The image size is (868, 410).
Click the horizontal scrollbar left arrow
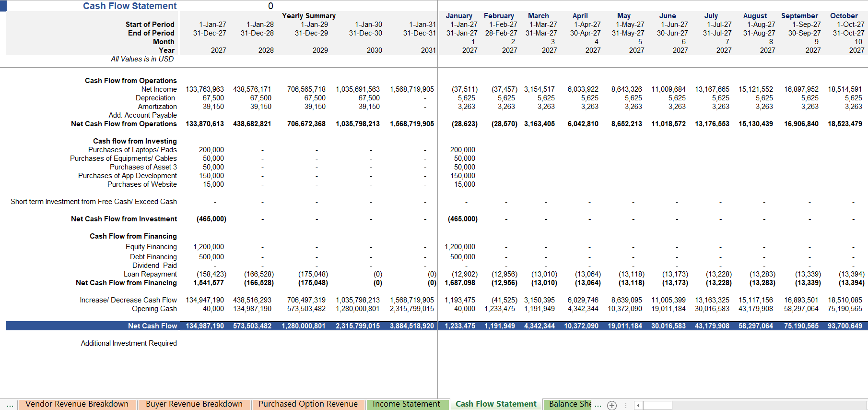click(x=638, y=406)
